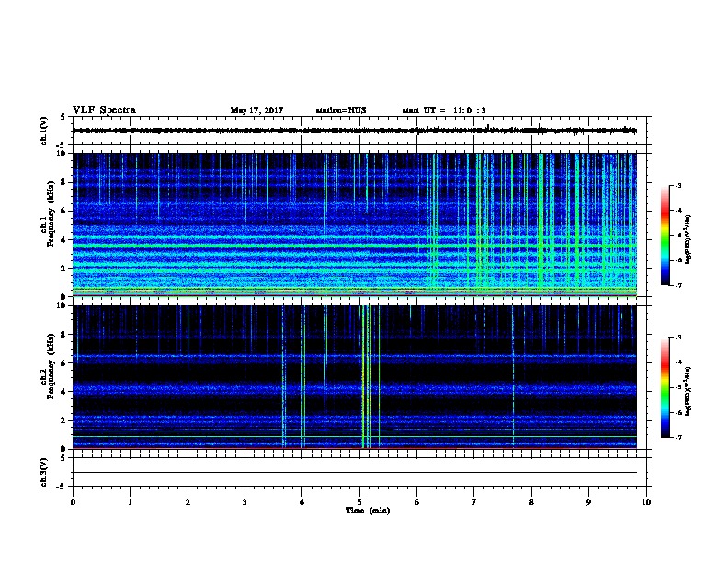Viewport: 728px width, 563px height.
Task: Click the "Time (min)" axis title
Action: pyautogui.click(x=368, y=511)
